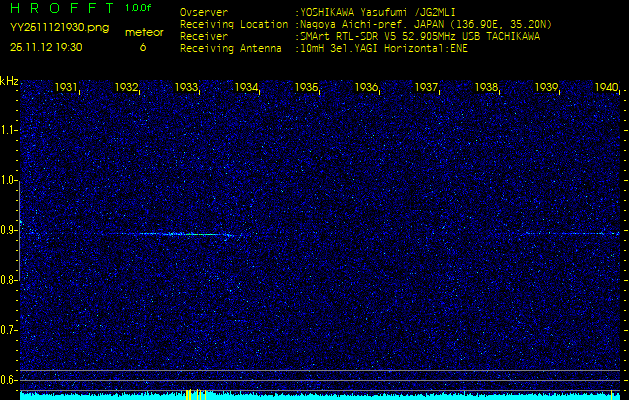Click the 1931 time marker
Screen dimensions: 629x400
[67, 88]
